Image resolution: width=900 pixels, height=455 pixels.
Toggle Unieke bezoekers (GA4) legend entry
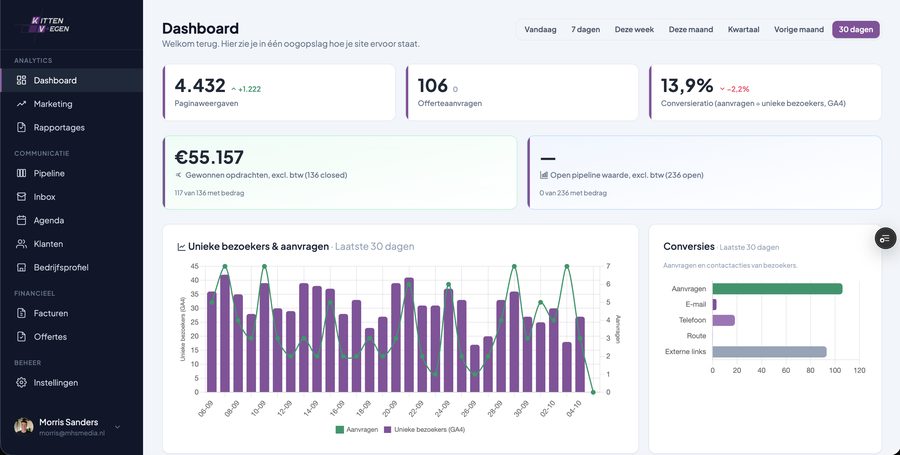[x=424, y=429]
